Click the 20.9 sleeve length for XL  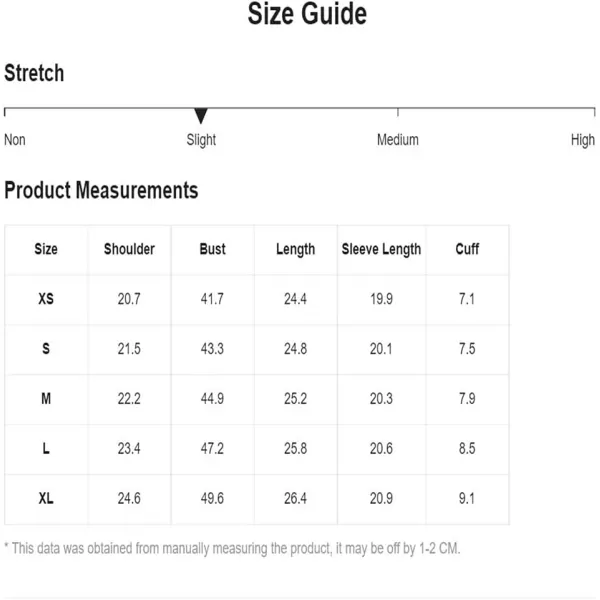pos(381,499)
